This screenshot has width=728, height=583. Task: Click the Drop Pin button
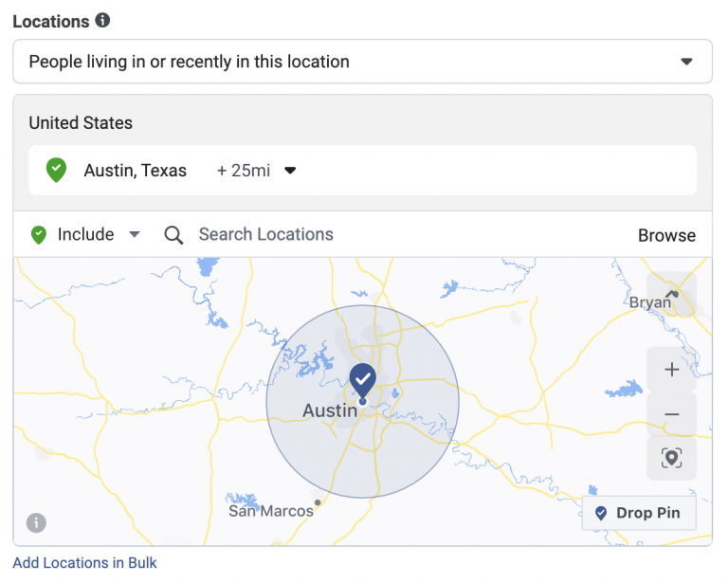click(x=638, y=513)
